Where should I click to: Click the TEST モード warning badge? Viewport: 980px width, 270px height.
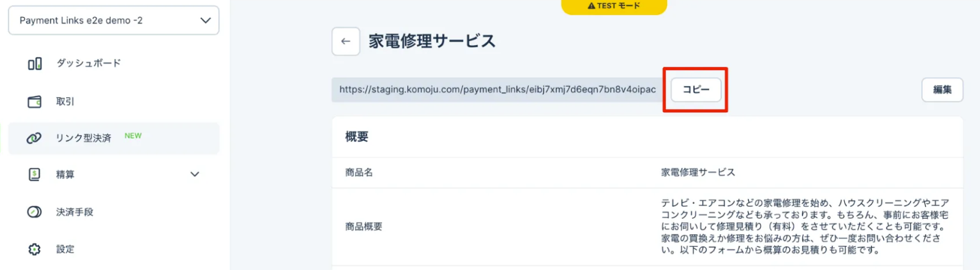tap(614, 6)
